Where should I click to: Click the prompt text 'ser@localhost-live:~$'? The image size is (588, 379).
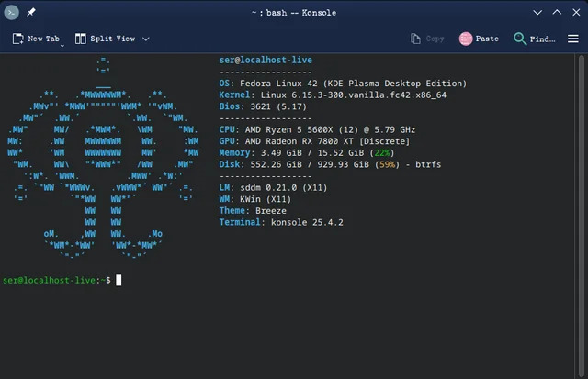point(57,280)
